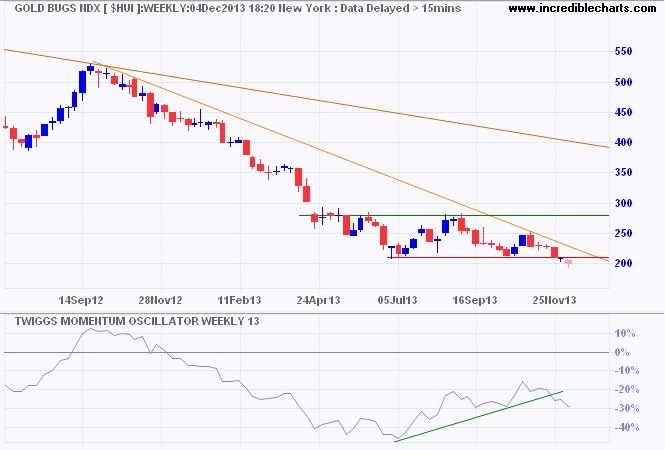Viewport: 665px width, 450px height.
Task: Click the 24Apr13 date label
Action: 318,300
